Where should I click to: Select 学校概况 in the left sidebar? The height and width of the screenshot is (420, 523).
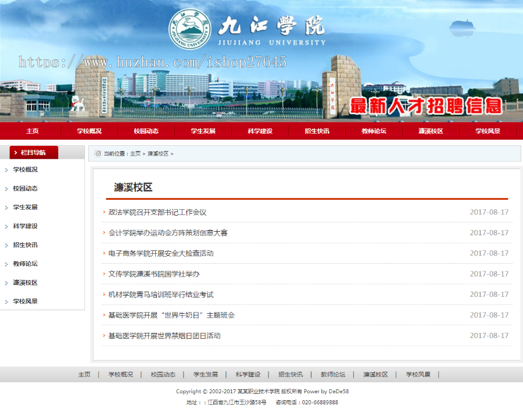[26, 170]
